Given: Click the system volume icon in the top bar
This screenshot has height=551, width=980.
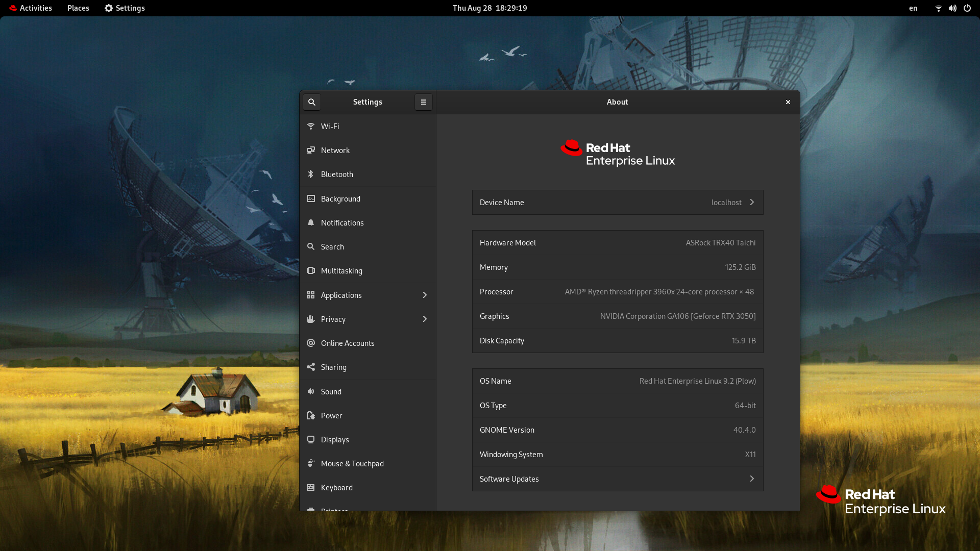Looking at the screenshot, I should click(952, 8).
